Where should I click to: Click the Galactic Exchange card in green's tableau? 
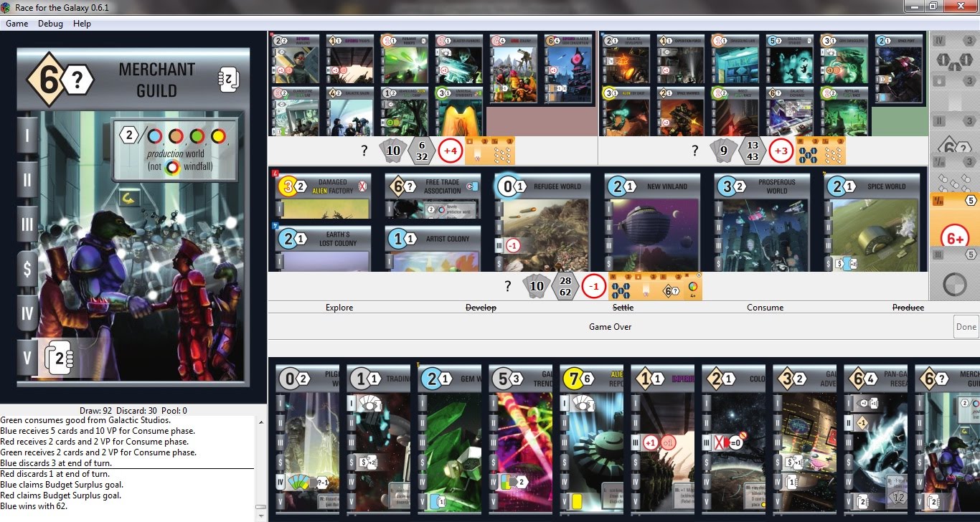click(x=789, y=111)
